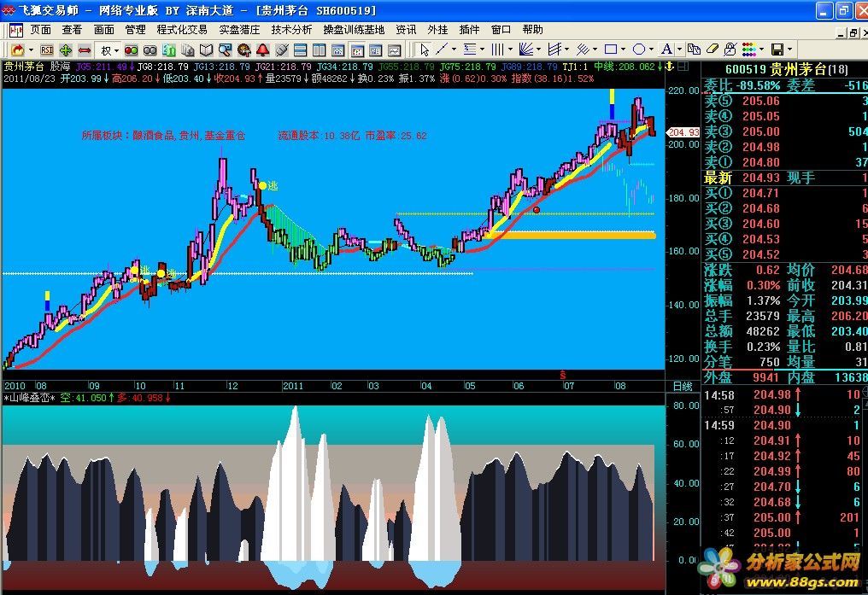This screenshot has height=595, width=868.
Task: Select the text A annotation tool
Action: pyautogui.click(x=666, y=50)
